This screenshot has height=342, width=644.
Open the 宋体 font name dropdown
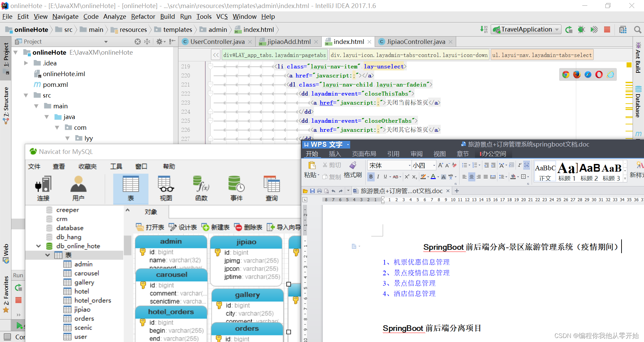[x=410, y=165]
